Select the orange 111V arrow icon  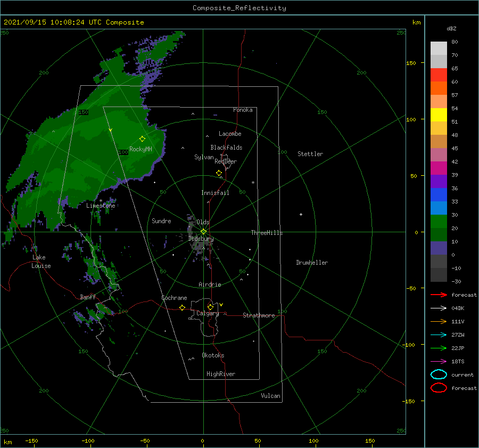click(439, 321)
